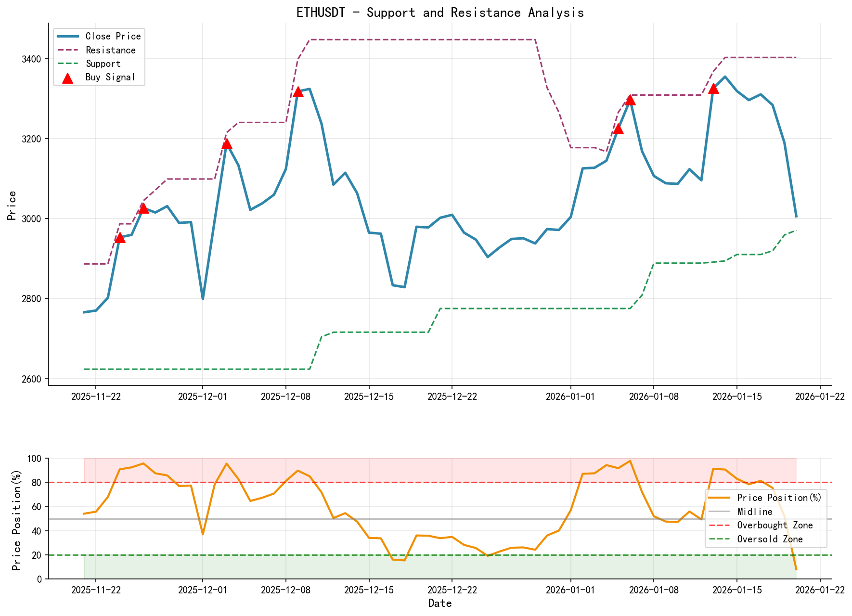
Task: Select the highest buy signal triangle near January 13
Action: (713, 88)
